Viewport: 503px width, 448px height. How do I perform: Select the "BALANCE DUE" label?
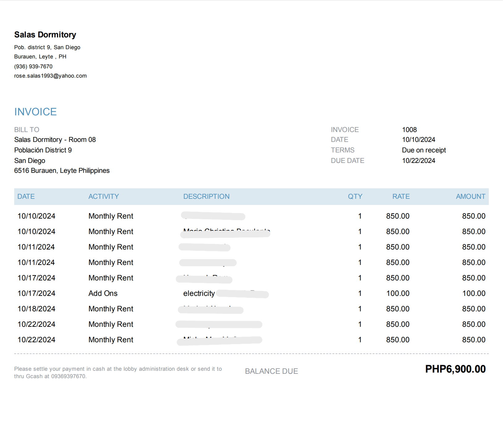[272, 371]
